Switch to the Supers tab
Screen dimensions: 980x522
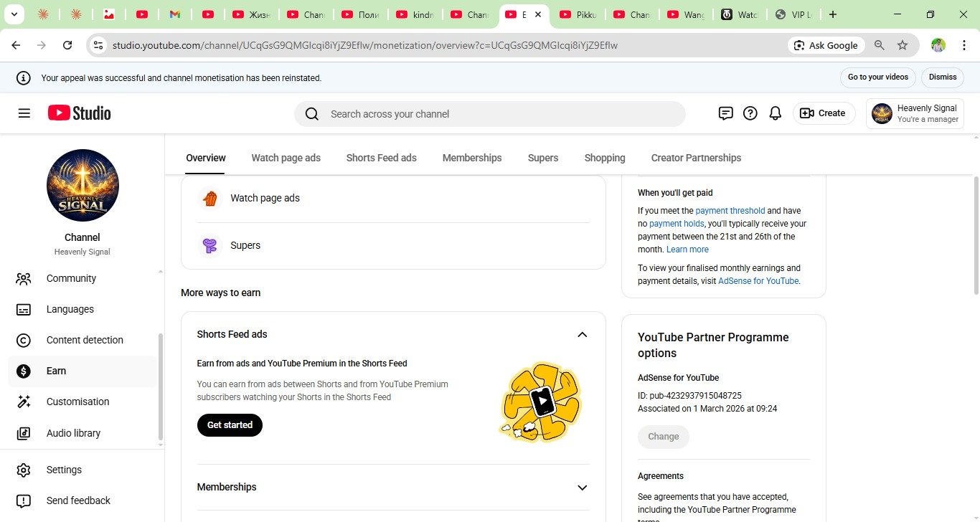pos(542,158)
